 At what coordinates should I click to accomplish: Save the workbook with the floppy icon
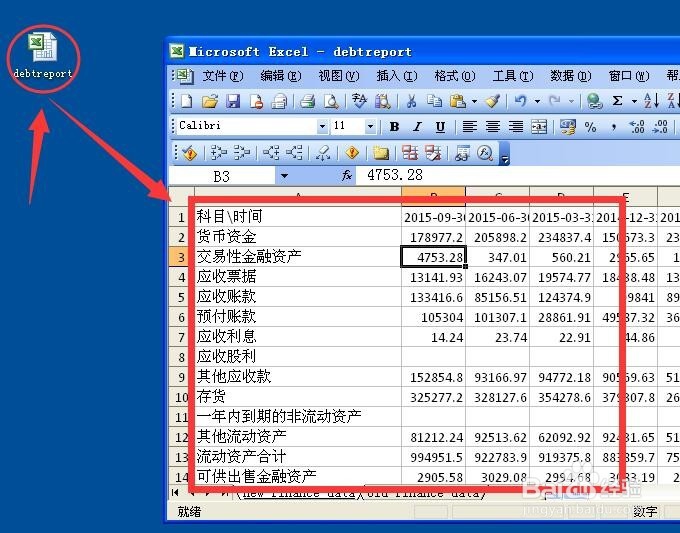(233, 101)
